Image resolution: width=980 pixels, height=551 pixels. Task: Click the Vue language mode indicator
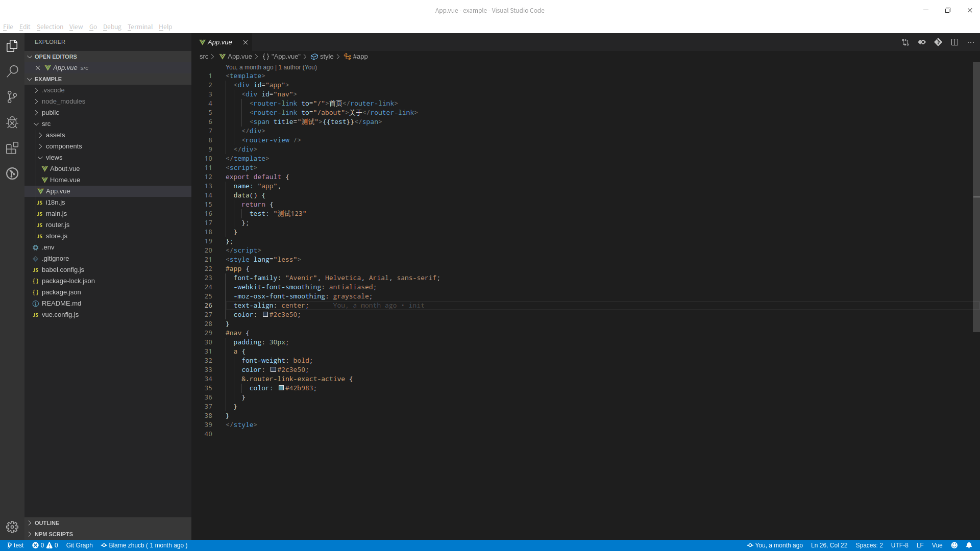click(937, 545)
